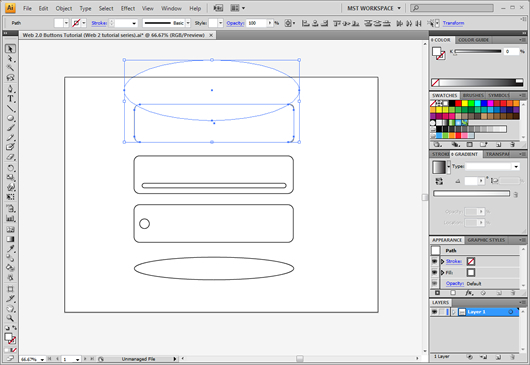Click the Transform link in control bar
Viewport: 530px width, 365px height.
click(x=453, y=23)
